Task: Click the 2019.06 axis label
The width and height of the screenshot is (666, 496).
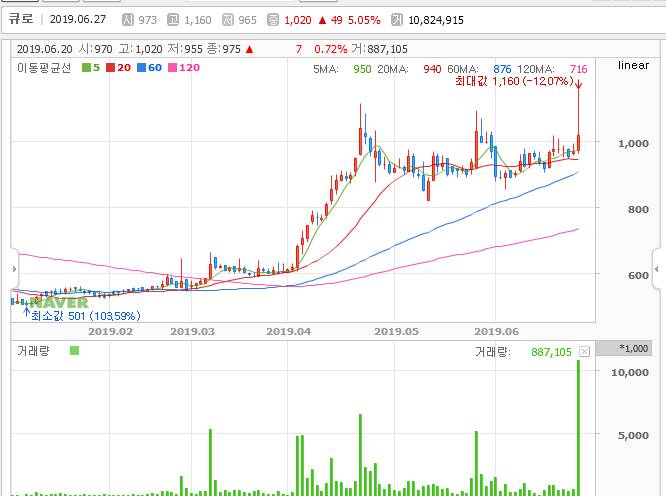Action: tap(496, 332)
